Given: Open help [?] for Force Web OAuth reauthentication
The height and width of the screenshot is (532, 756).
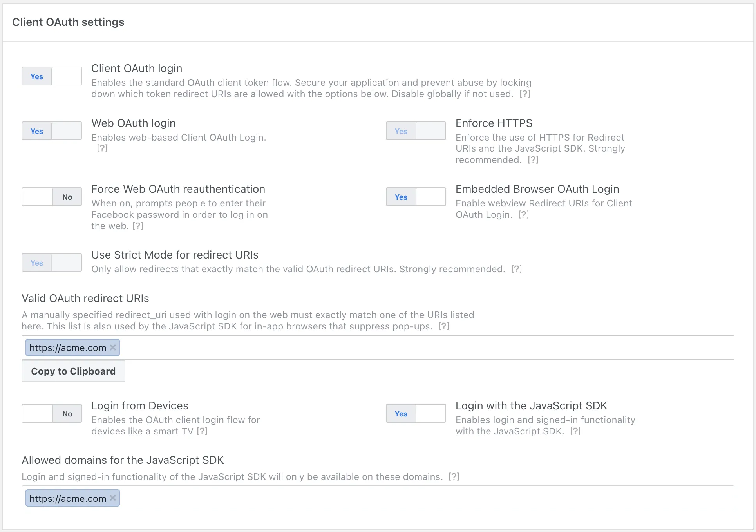Looking at the screenshot, I should tap(137, 226).
